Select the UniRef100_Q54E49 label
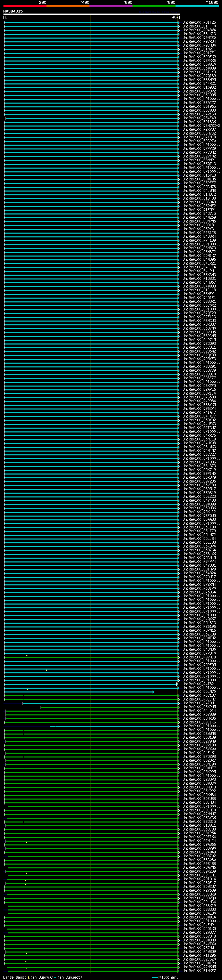 tap(199, 118)
